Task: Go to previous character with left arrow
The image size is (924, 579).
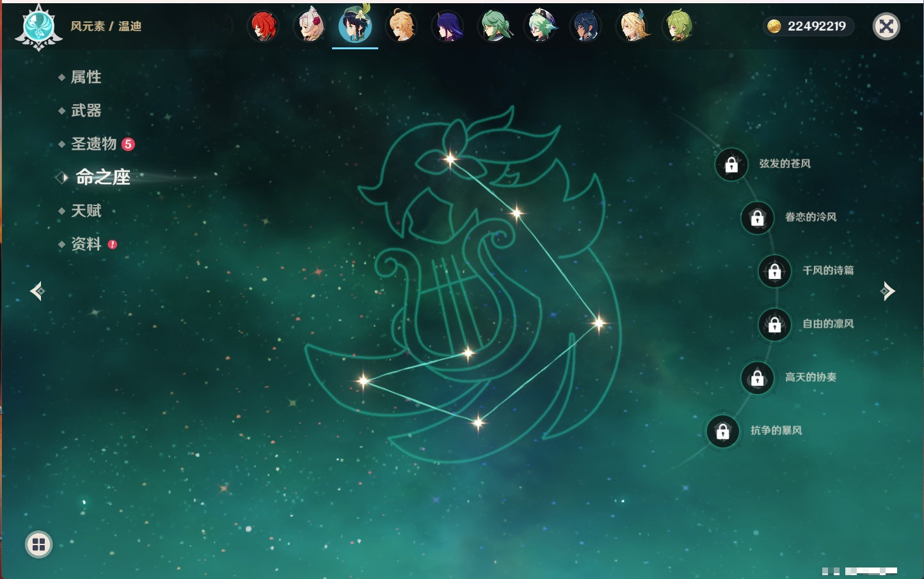Action: tap(37, 291)
